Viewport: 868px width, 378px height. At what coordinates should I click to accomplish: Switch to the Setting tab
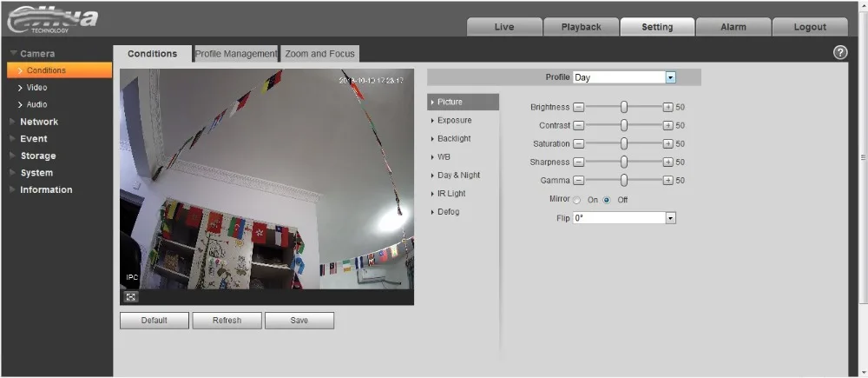657,27
